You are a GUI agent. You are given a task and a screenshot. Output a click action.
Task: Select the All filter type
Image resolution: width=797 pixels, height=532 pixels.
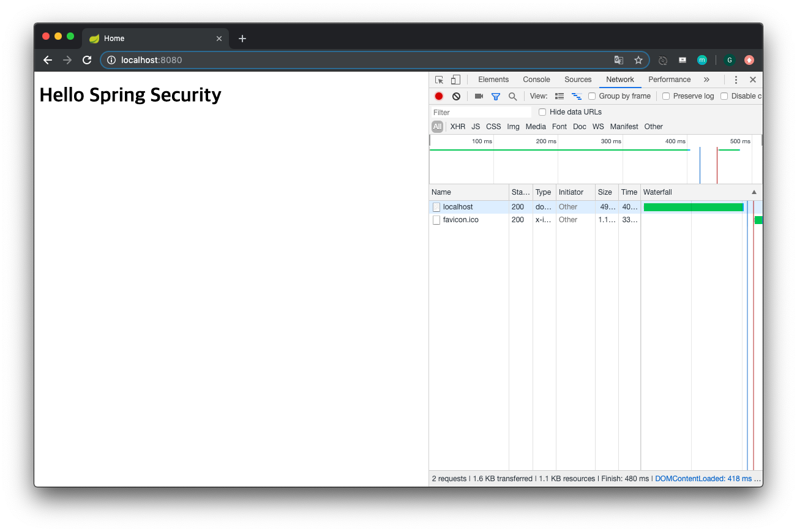[437, 127]
